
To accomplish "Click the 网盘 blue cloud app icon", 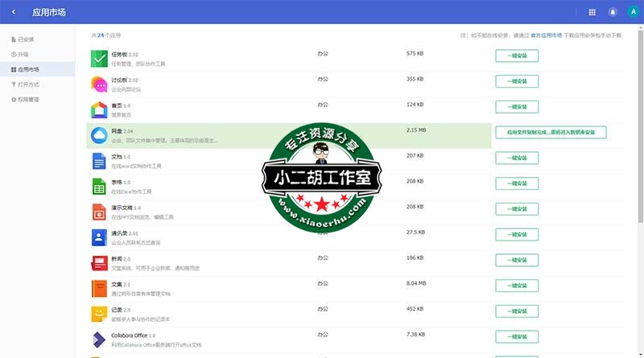I will coord(99,135).
